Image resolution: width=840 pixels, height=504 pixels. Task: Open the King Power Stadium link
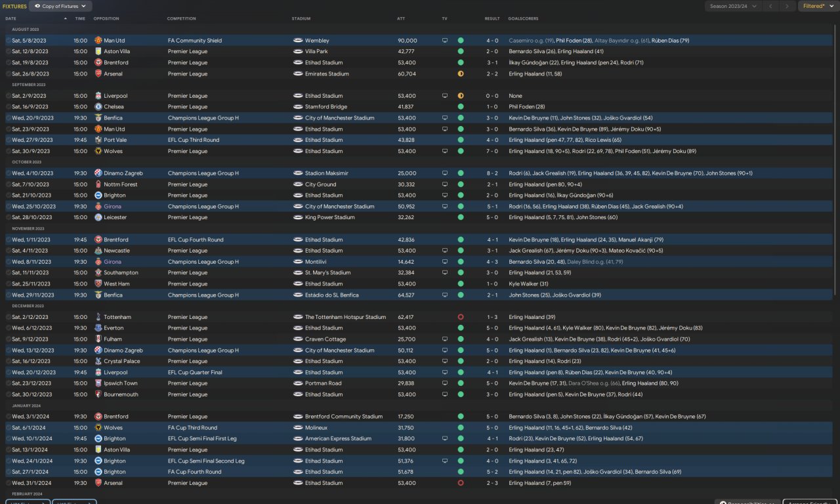(330, 217)
